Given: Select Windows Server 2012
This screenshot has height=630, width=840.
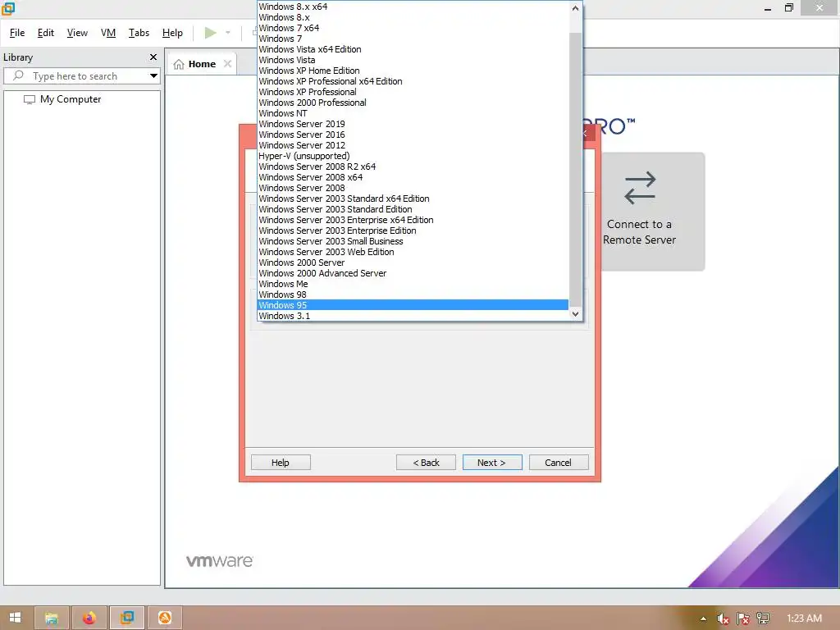Looking at the screenshot, I should click(413, 145).
